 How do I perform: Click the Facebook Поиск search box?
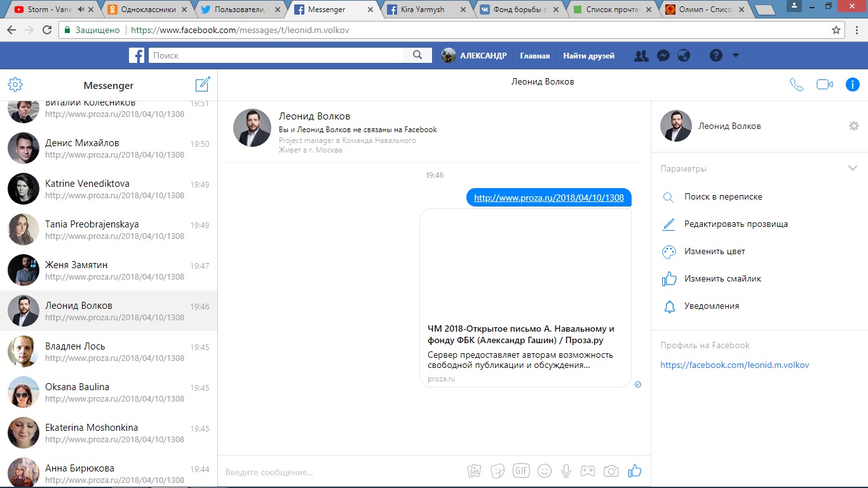click(x=276, y=55)
